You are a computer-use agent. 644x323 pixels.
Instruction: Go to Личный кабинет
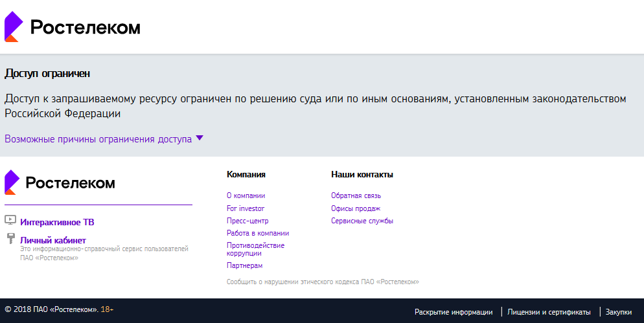pos(53,241)
